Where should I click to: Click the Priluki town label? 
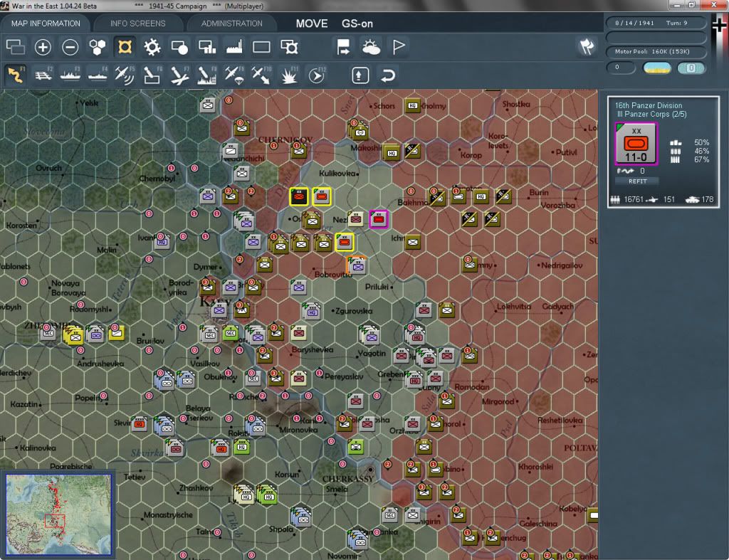[x=377, y=287]
